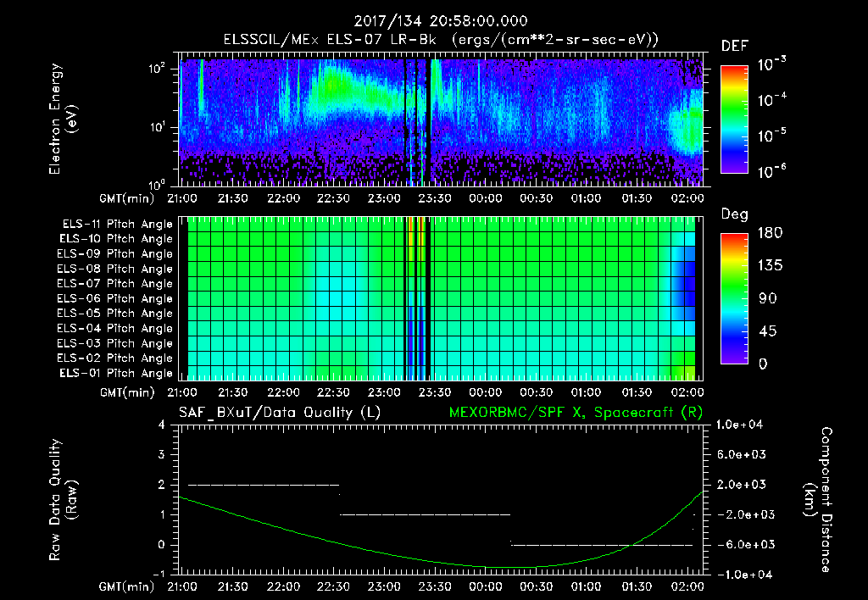Click the Deg pitch angle color bar
Screen dimensions: 868x600
point(734,298)
